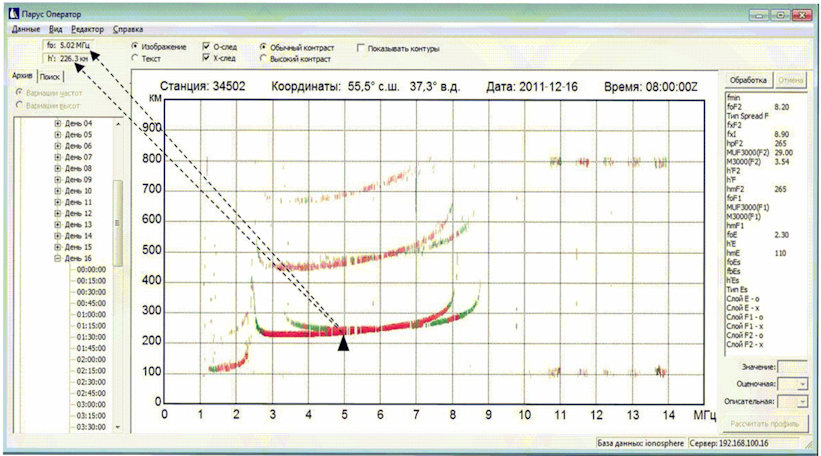Click the Значение input field
The height and width of the screenshot is (456, 821).
pos(793,366)
